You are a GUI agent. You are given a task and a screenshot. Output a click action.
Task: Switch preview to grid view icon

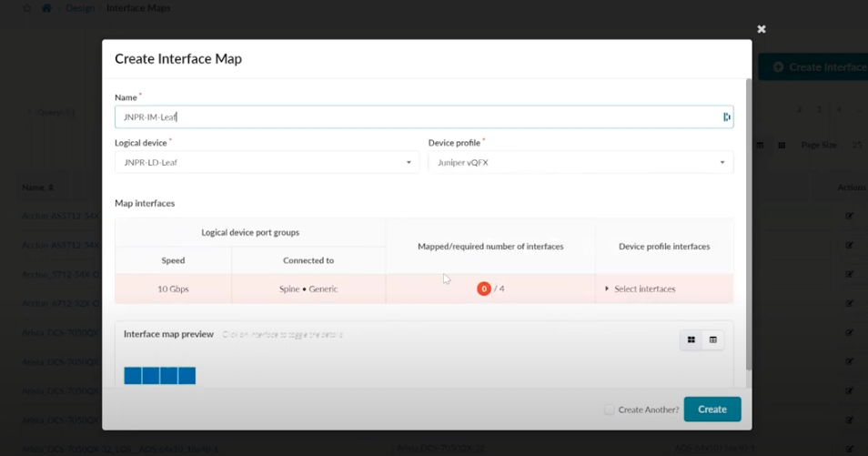tap(691, 340)
